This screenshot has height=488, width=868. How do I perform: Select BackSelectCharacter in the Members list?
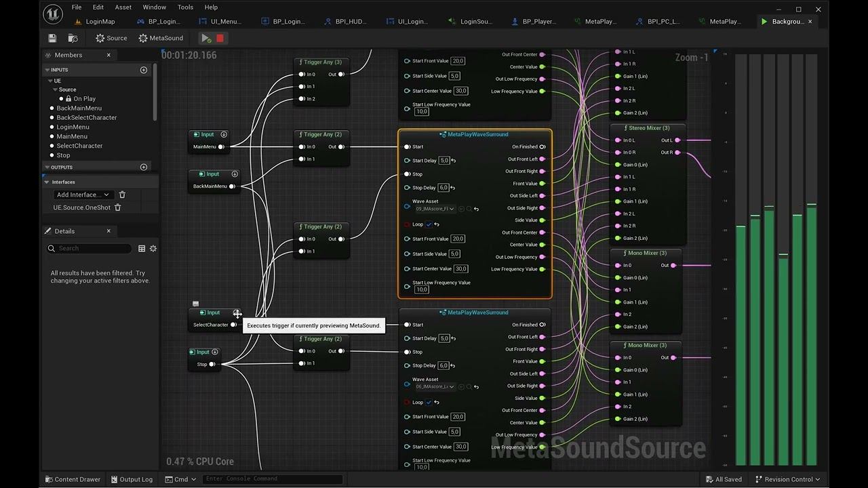87,117
